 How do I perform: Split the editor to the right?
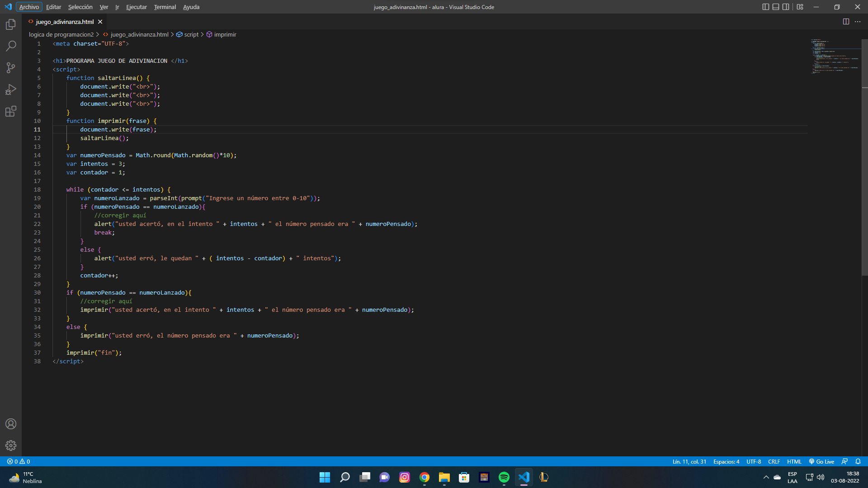point(846,22)
